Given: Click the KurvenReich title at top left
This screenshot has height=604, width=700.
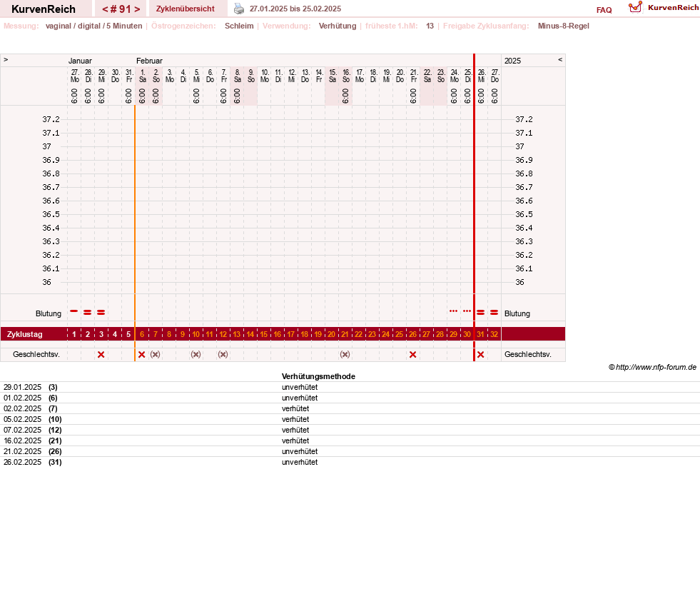Looking at the screenshot, I should 44,9.
